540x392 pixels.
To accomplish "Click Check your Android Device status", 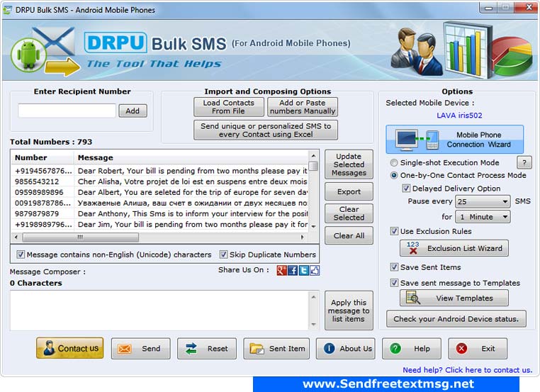I will (456, 318).
